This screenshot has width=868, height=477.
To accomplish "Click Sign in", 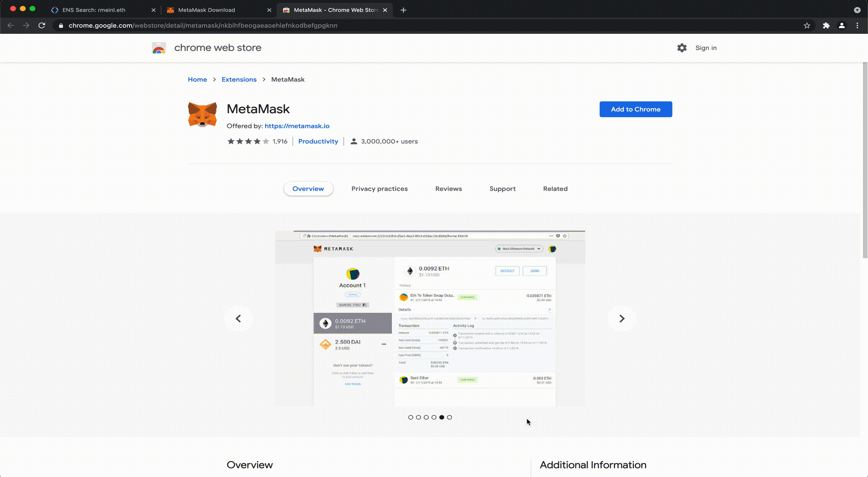I will coord(706,48).
